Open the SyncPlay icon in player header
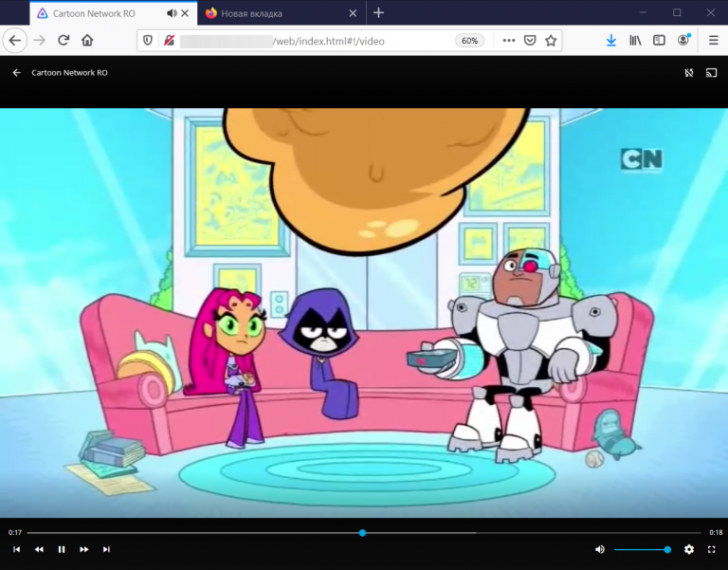 point(689,72)
